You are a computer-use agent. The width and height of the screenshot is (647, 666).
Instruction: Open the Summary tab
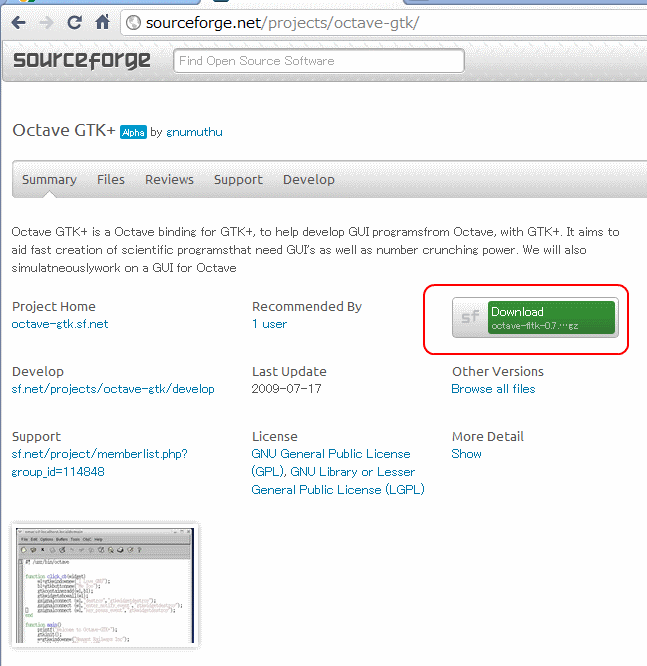pyautogui.click(x=49, y=180)
